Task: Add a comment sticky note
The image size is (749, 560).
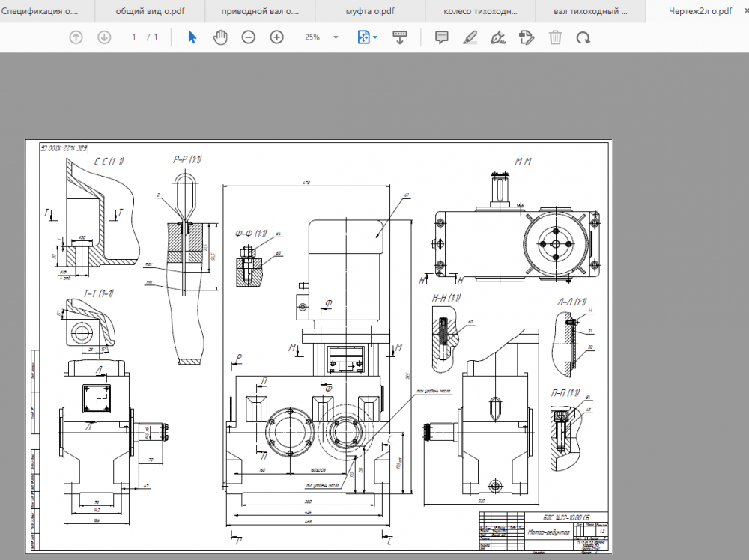Action: (x=442, y=37)
